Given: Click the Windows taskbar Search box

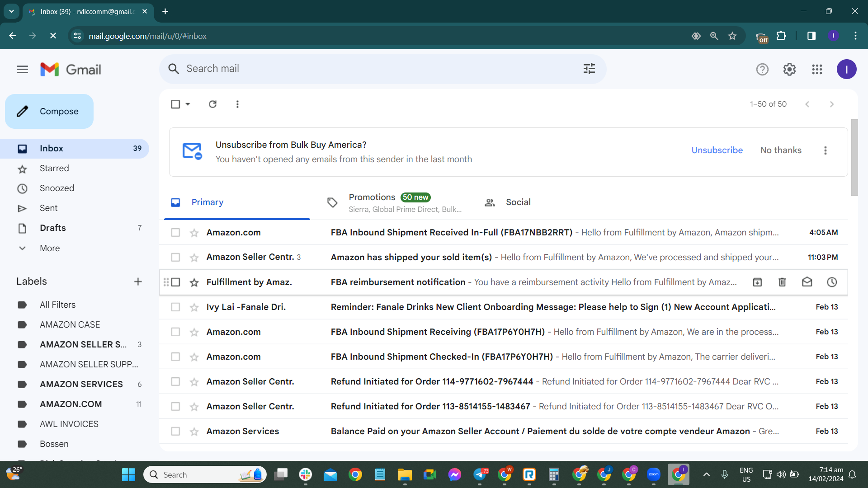Looking at the screenshot, I should tap(205, 474).
